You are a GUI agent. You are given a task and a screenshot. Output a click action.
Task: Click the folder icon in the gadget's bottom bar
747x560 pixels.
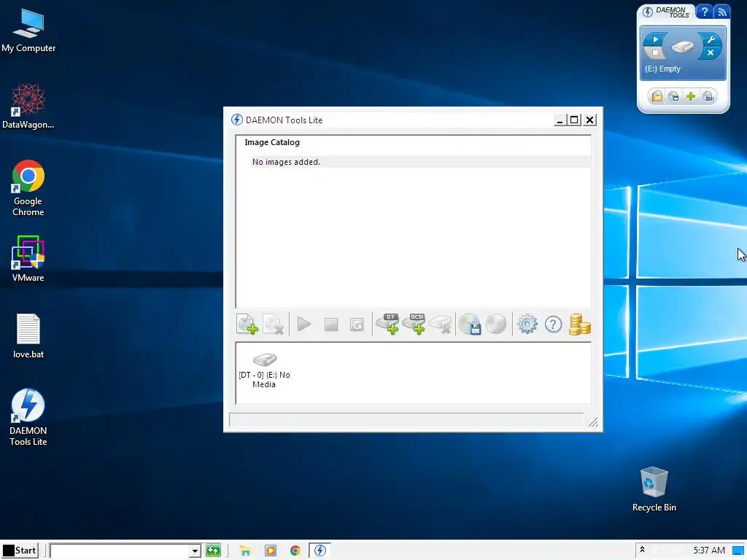657,97
